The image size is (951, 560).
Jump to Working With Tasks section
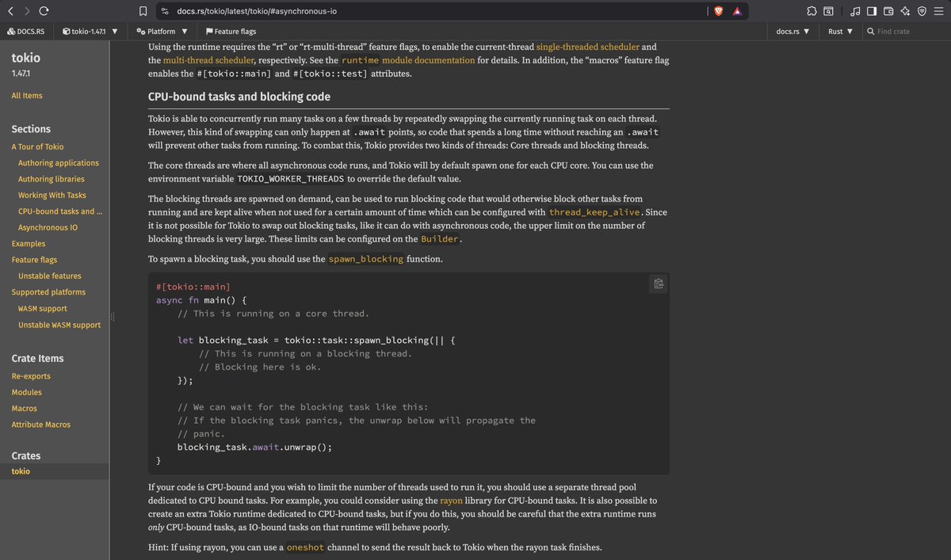pyautogui.click(x=52, y=195)
